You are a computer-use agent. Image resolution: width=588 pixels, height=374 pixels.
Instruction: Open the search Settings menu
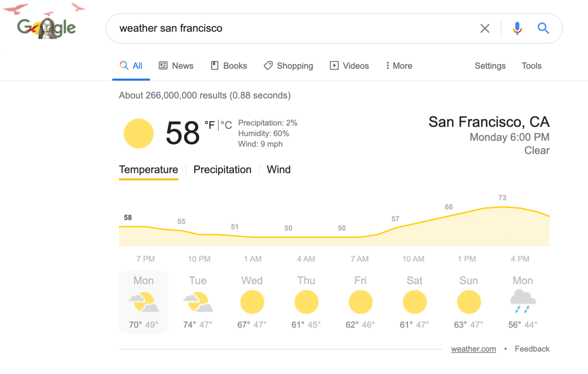click(x=490, y=66)
